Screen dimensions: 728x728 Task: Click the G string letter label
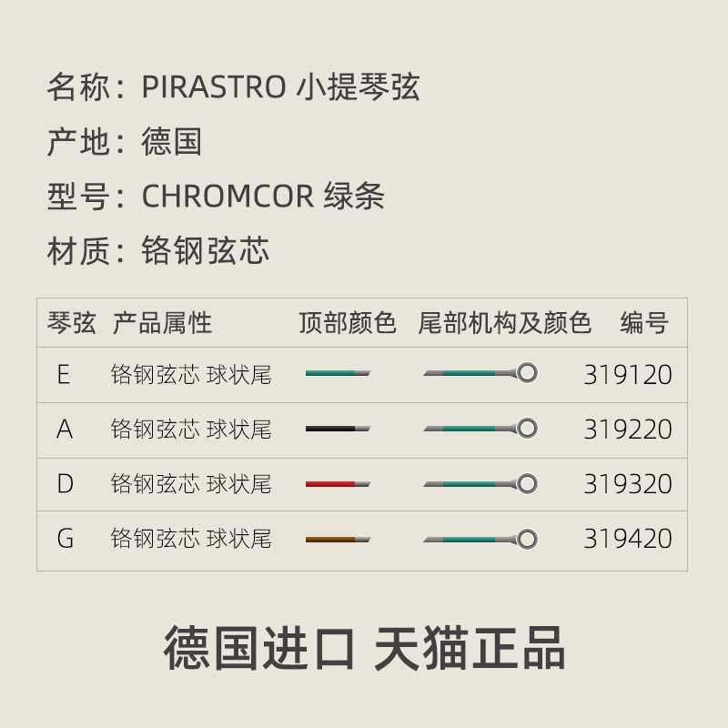pos(65,539)
